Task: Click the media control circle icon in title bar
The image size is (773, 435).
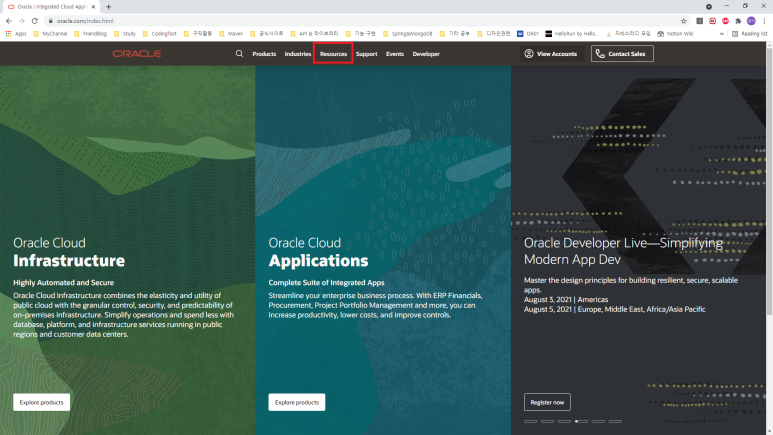Action: 708,6
